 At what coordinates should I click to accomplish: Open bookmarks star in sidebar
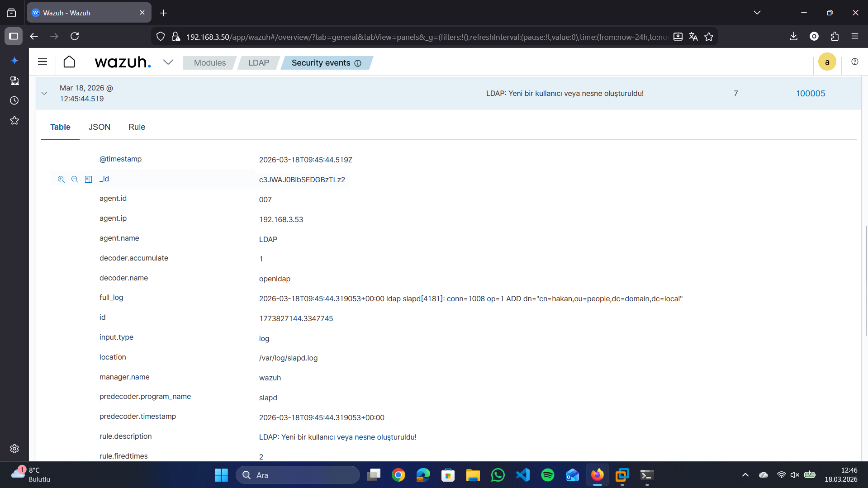[x=14, y=120]
